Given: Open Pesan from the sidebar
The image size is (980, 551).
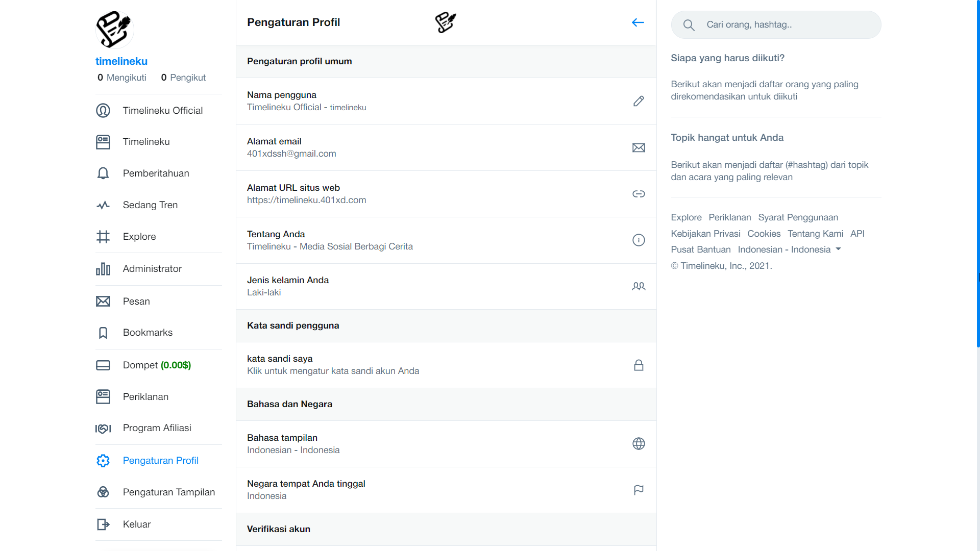Looking at the screenshot, I should pyautogui.click(x=136, y=301).
